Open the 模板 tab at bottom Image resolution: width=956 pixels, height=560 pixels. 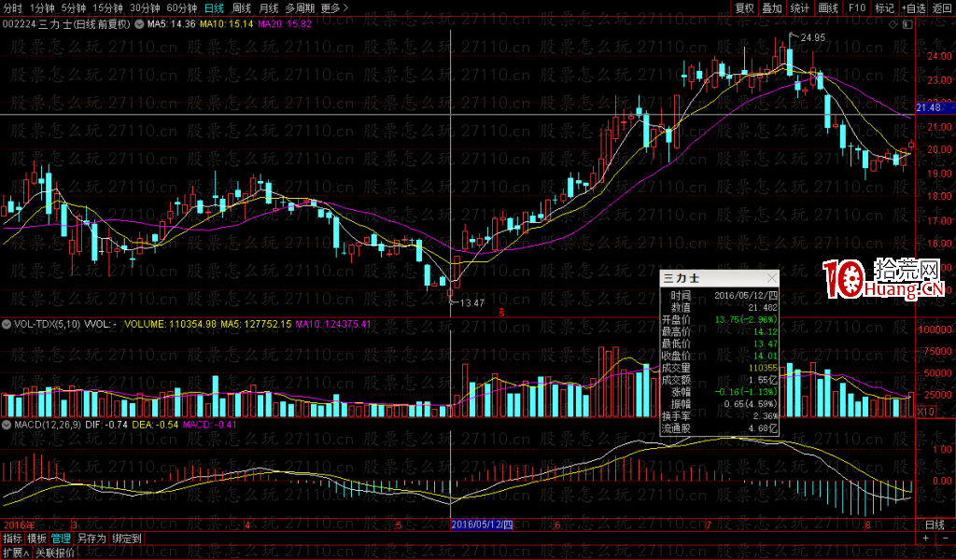click(x=36, y=539)
